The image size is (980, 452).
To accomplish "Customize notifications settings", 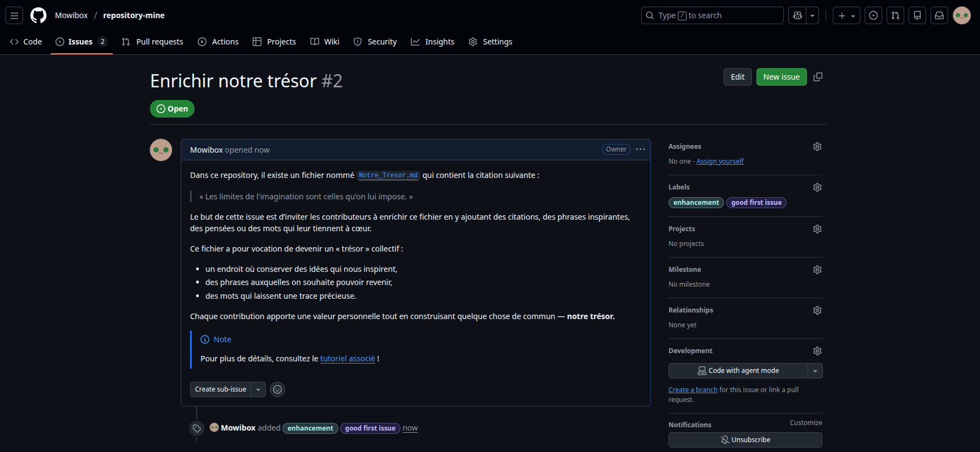I will 806,423.
